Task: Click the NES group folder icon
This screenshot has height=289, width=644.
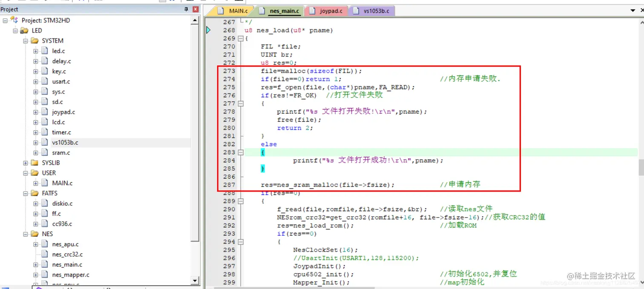Action: pyautogui.click(x=34, y=234)
